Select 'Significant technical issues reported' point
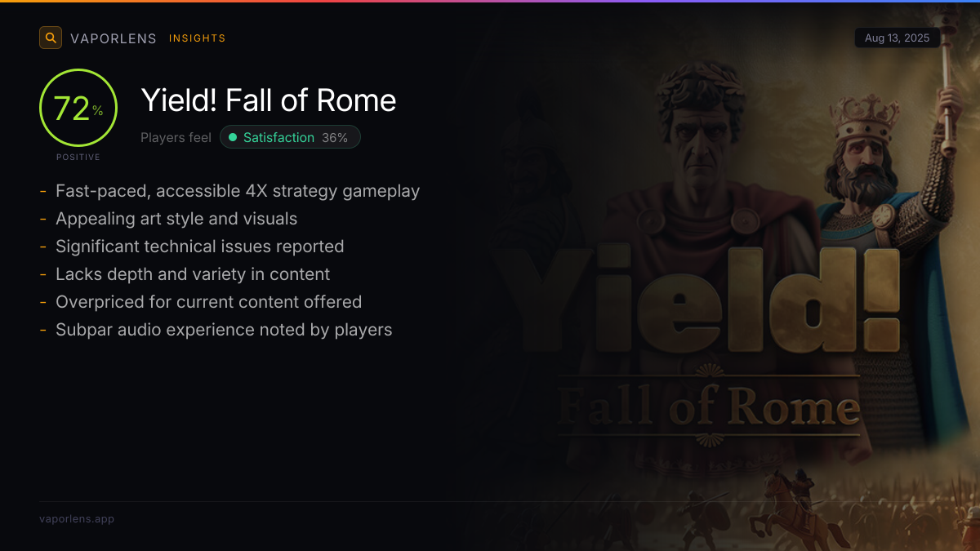The image size is (980, 551). (x=200, y=247)
